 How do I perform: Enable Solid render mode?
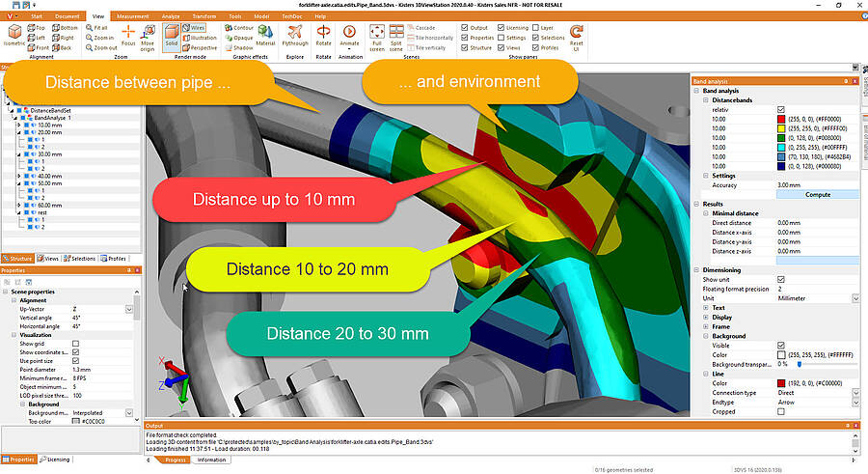click(172, 37)
